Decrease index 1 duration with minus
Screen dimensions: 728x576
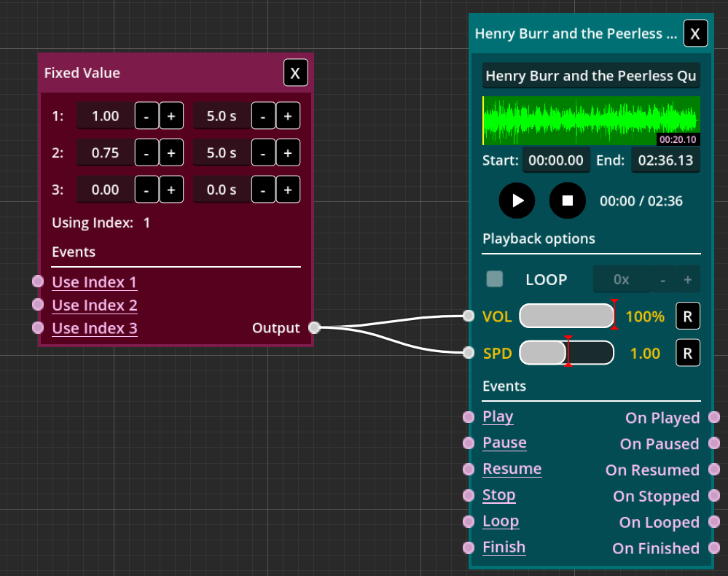pyautogui.click(x=263, y=116)
